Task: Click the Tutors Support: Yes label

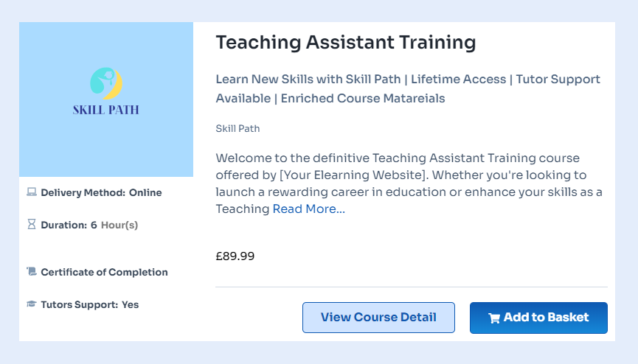Action: click(x=89, y=304)
